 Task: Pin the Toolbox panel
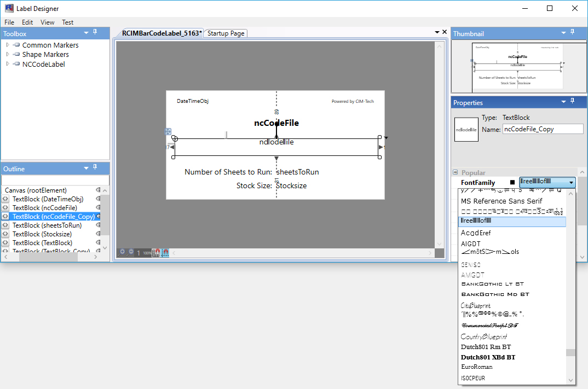click(95, 33)
